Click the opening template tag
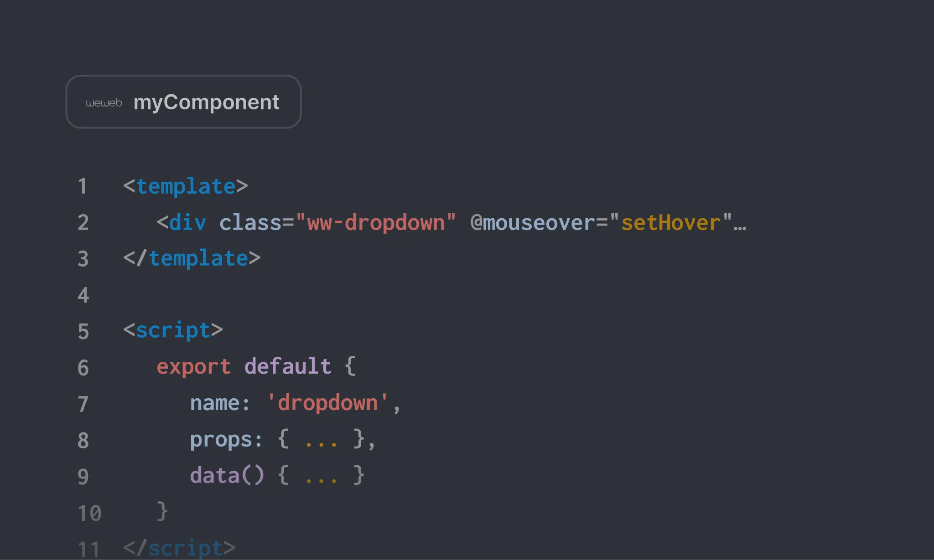Viewport: 934px width, 560px height. 186,186
